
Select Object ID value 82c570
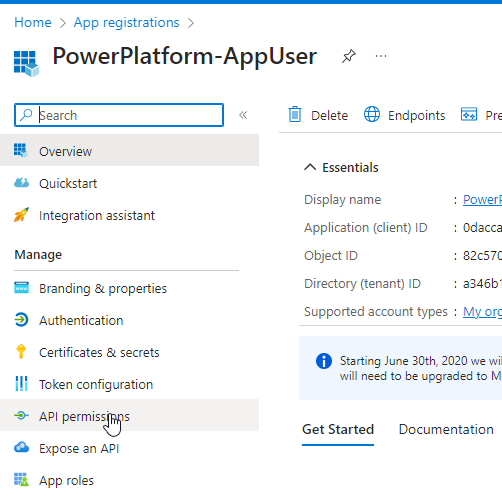(x=482, y=256)
